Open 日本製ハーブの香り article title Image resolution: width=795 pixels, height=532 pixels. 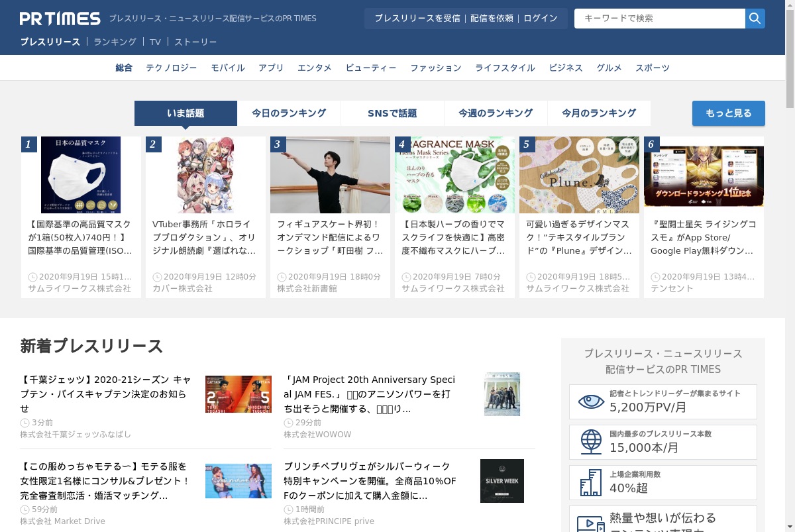454,238
